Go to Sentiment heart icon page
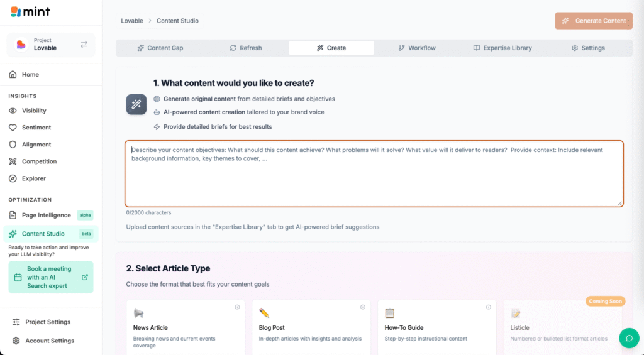 (36, 128)
